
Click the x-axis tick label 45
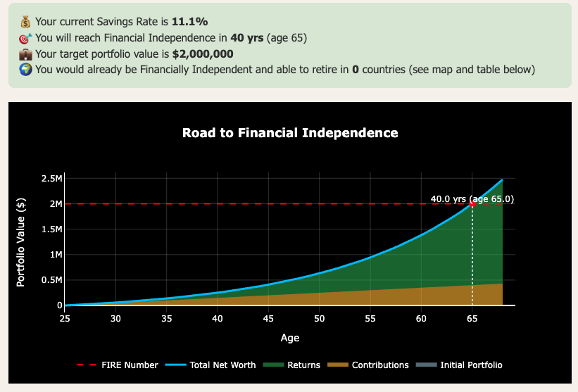[268, 319]
